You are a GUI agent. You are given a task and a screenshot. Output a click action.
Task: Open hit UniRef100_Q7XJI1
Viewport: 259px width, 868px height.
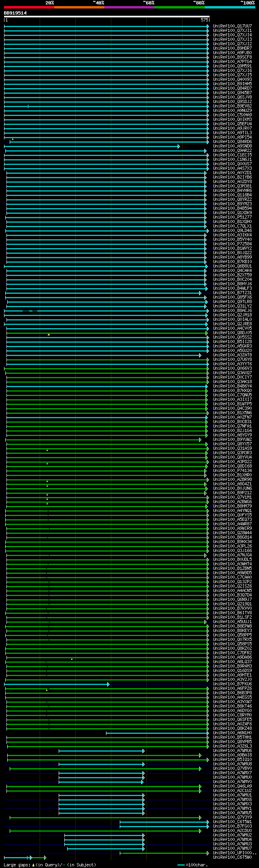(x=232, y=30)
